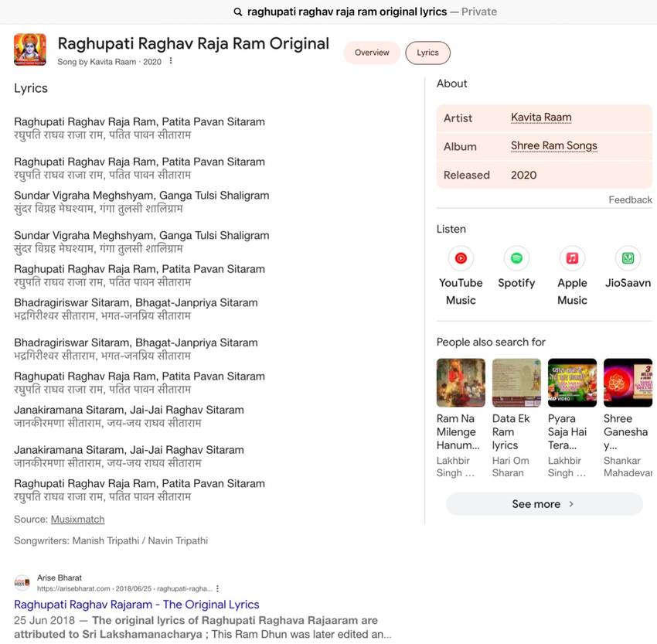Viewport: 657px width, 644px height.
Task: Click the address bar search query field
Action: pyautogui.click(x=347, y=12)
